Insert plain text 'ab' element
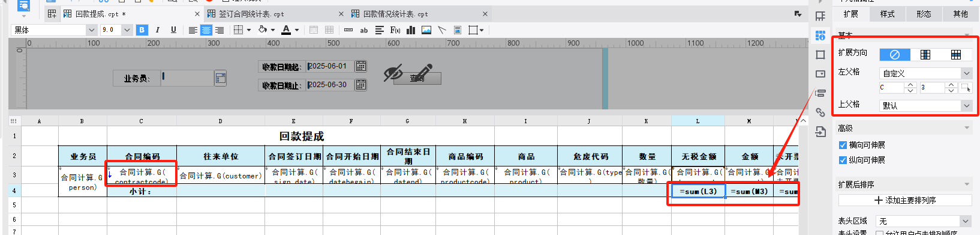The width and height of the screenshot is (980, 235). [364, 30]
